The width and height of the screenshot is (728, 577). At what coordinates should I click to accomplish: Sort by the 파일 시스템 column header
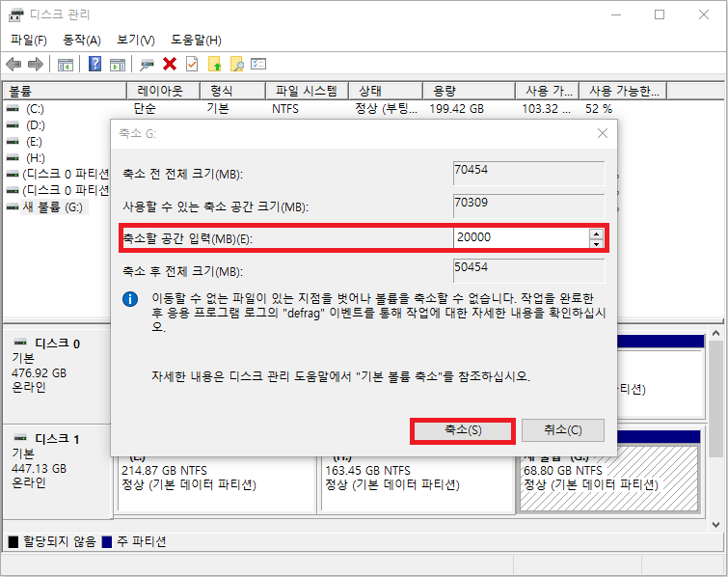(x=307, y=91)
